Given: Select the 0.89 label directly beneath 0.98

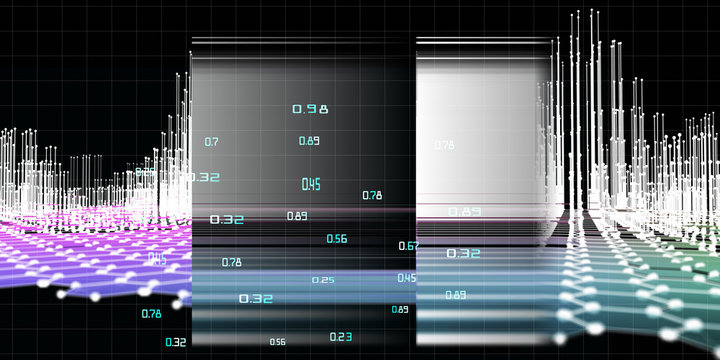Looking at the screenshot, I should [309, 141].
